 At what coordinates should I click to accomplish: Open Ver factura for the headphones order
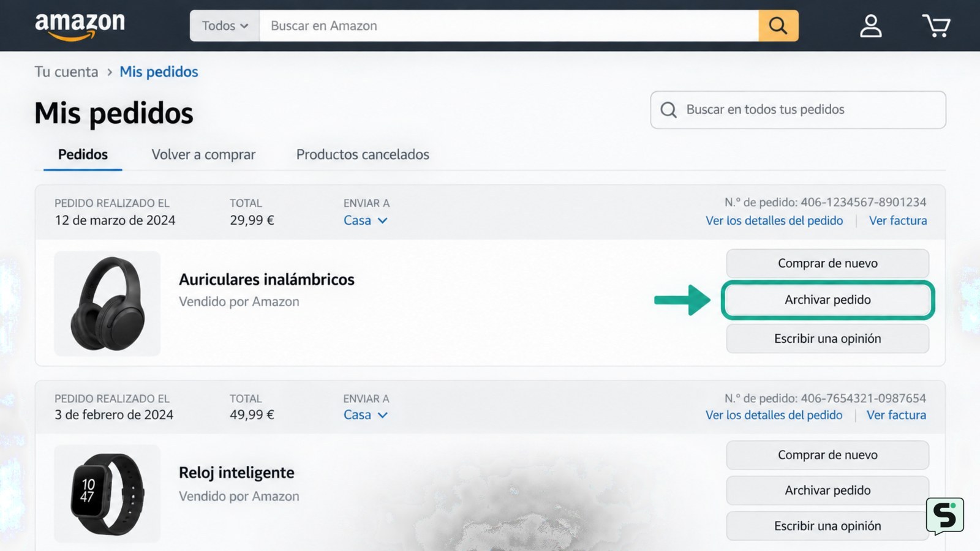coord(898,220)
